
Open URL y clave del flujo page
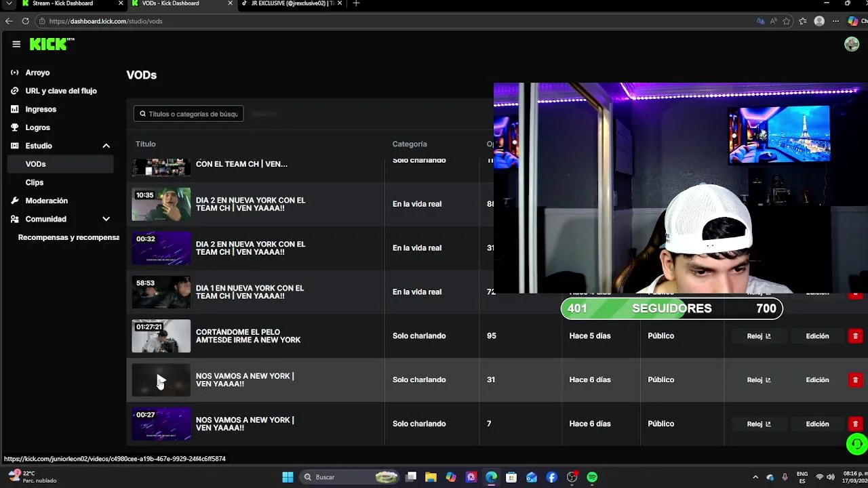pos(60,91)
